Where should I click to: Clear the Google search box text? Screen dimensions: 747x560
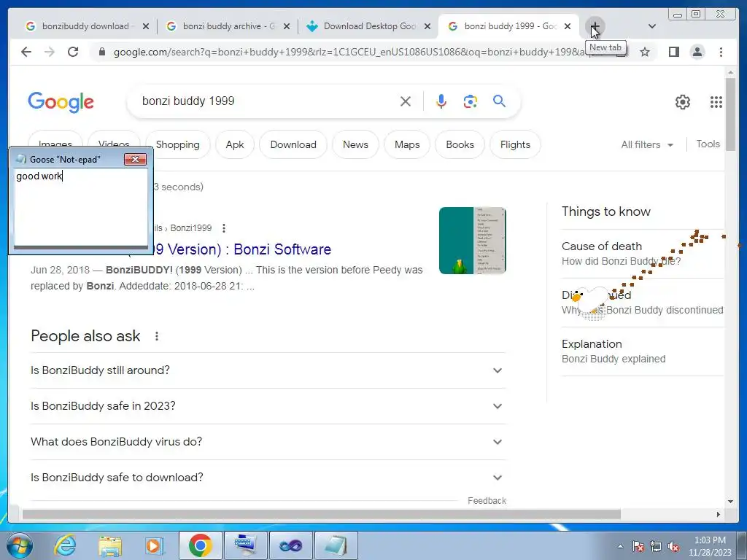point(406,101)
